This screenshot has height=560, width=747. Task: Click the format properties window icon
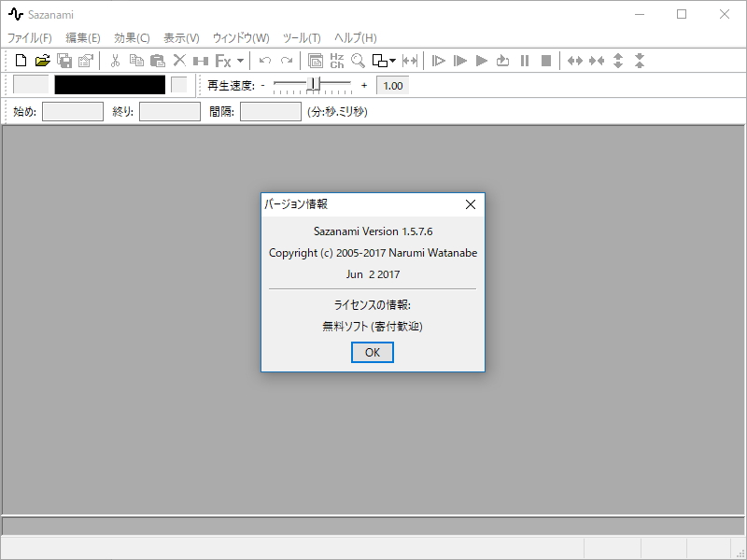[316, 61]
